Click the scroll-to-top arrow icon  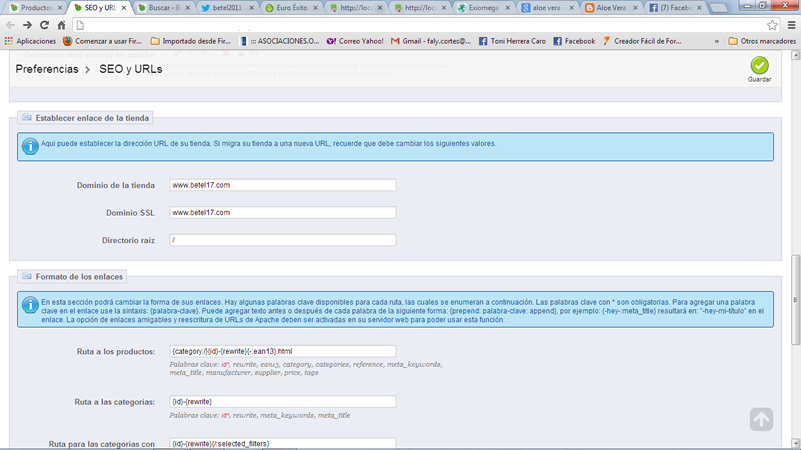pyautogui.click(x=761, y=419)
